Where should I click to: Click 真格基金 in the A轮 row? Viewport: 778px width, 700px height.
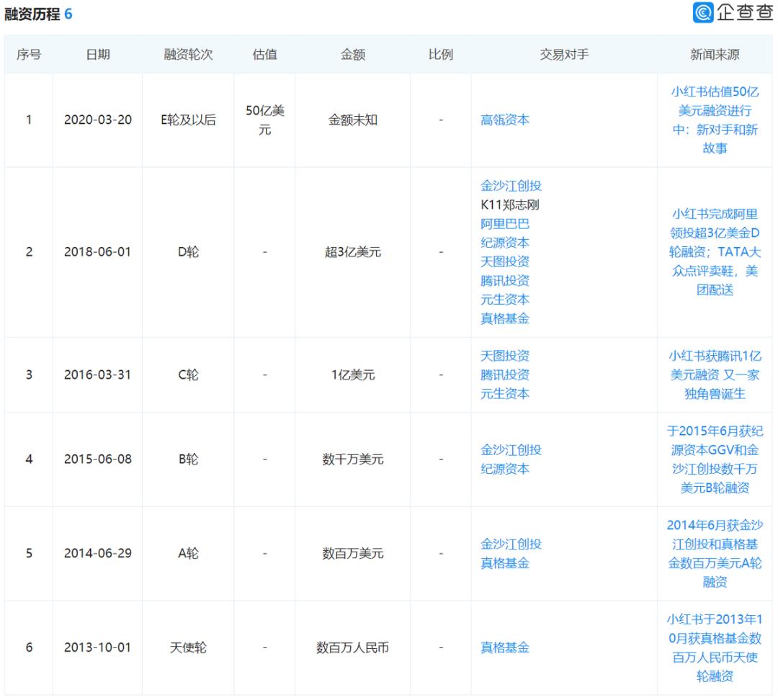[x=505, y=563]
